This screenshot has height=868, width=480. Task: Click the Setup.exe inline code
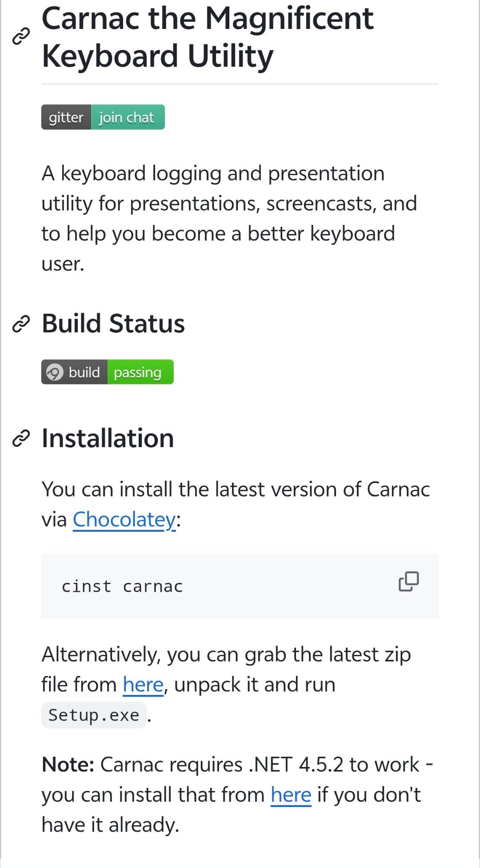pyautogui.click(x=94, y=715)
